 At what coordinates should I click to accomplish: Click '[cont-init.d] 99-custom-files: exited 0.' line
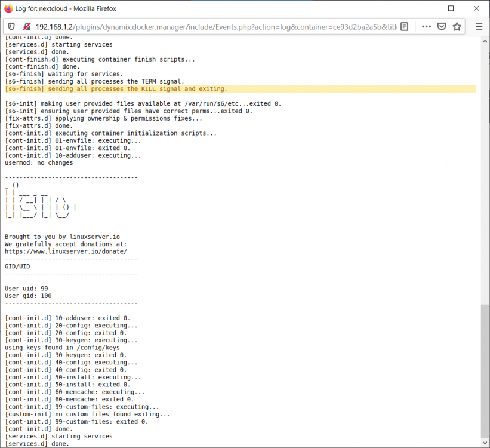click(76, 422)
